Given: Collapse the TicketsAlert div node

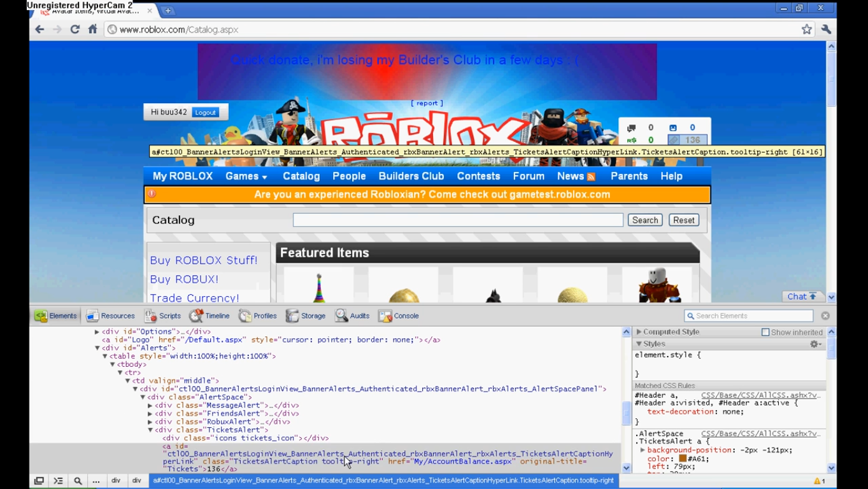Looking at the screenshot, I should coord(150,430).
